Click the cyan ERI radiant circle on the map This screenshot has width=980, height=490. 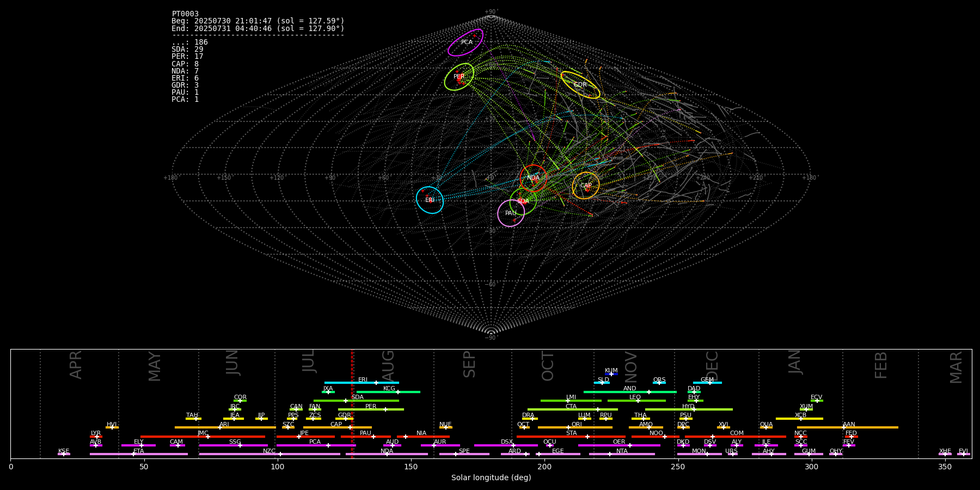click(430, 200)
